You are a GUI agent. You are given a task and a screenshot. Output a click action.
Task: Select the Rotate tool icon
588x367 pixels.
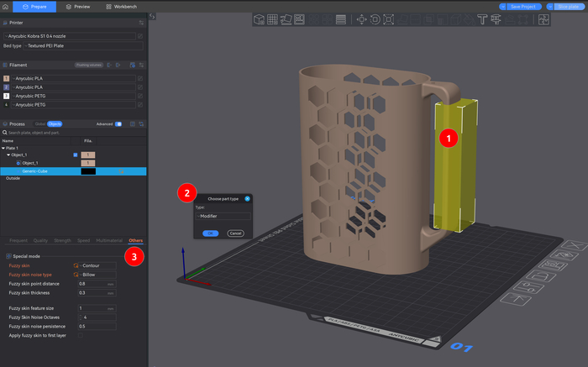pos(375,19)
